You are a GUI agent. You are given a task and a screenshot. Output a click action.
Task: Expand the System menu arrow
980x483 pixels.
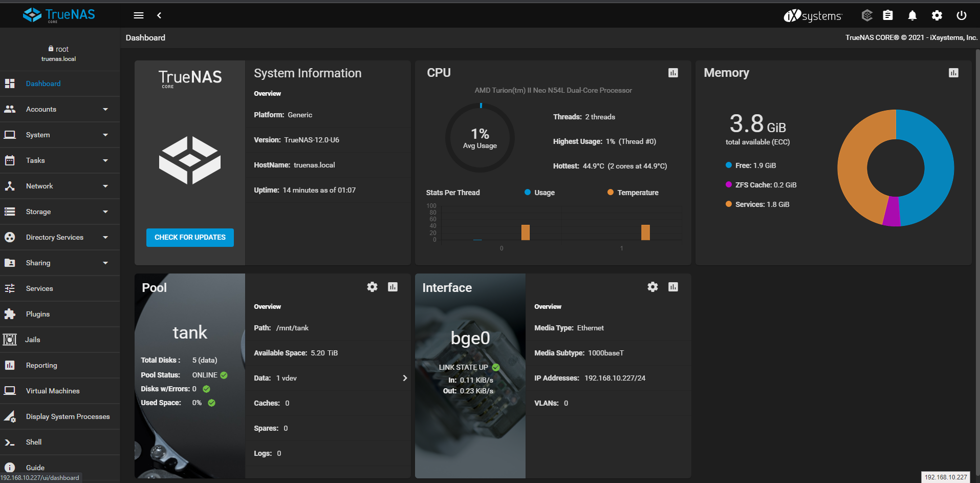(105, 135)
